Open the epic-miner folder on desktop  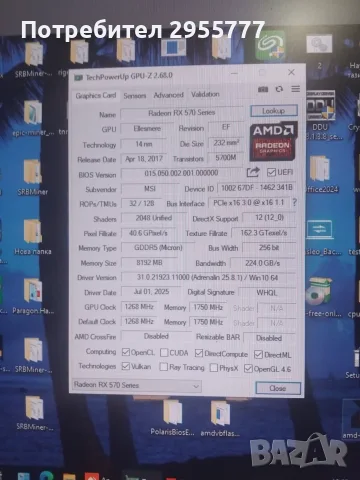coord(33,118)
